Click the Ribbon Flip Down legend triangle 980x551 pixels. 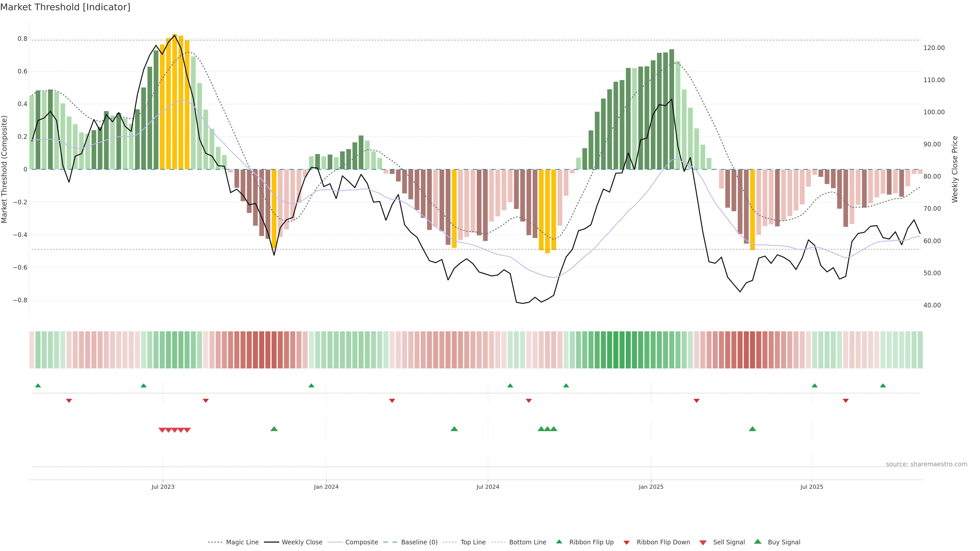(x=627, y=543)
